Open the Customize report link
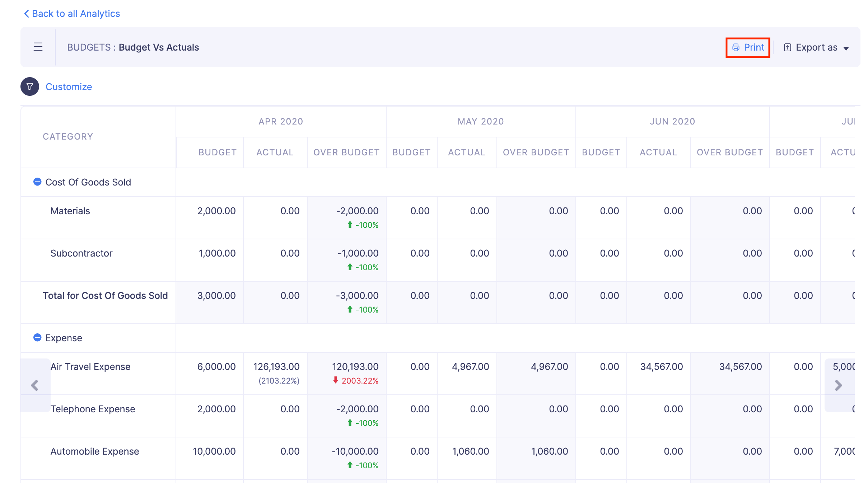This screenshot has height=483, width=868. point(69,87)
